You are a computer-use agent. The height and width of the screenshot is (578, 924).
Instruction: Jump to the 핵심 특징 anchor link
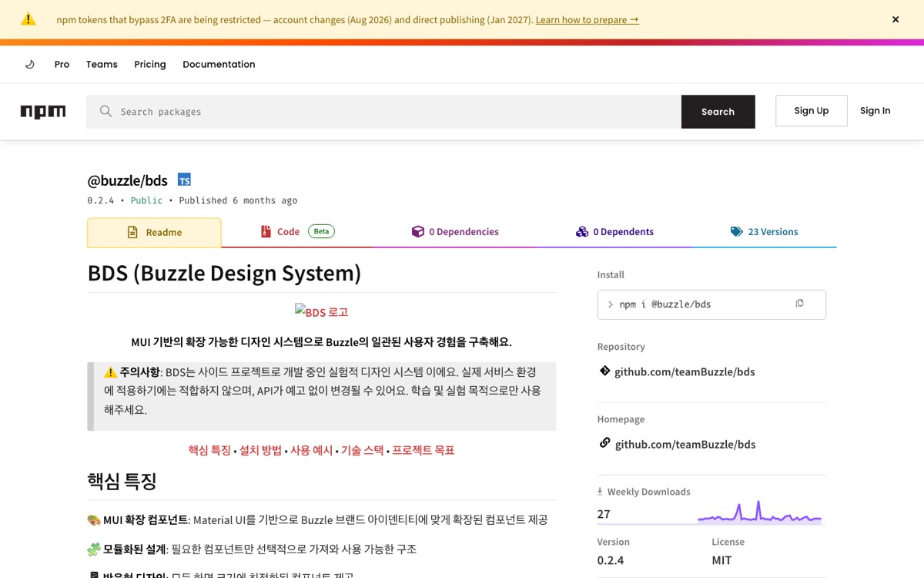tap(209, 450)
